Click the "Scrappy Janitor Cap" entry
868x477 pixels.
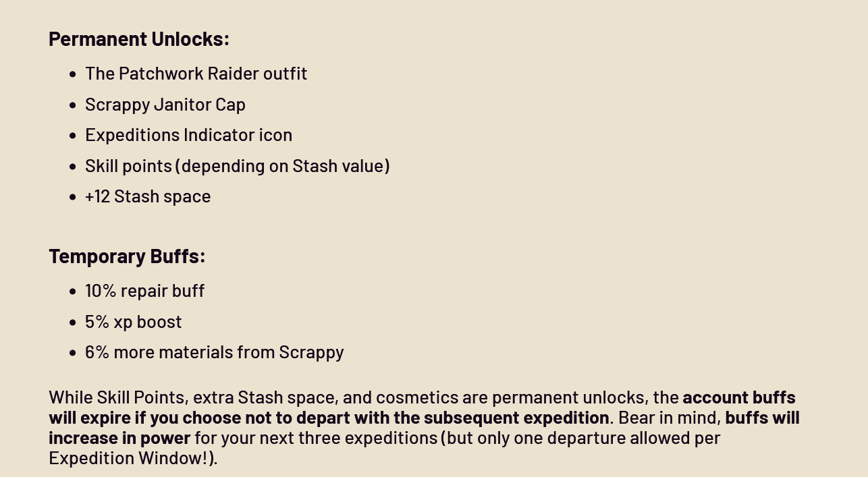tap(165, 105)
